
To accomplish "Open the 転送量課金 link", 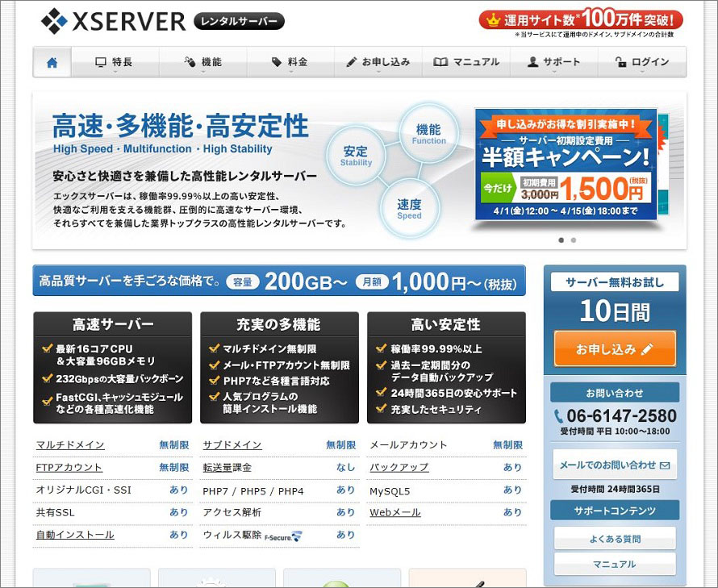I will (228, 468).
